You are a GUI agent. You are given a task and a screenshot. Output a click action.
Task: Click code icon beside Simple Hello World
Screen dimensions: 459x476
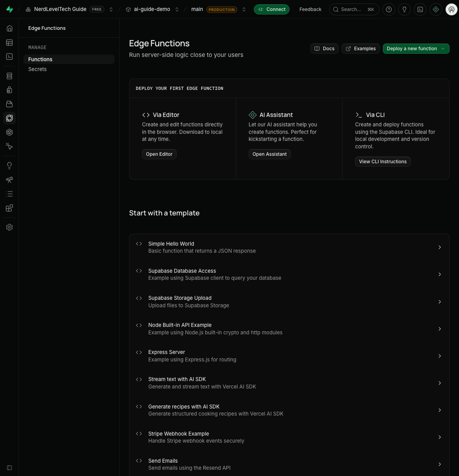pos(139,244)
